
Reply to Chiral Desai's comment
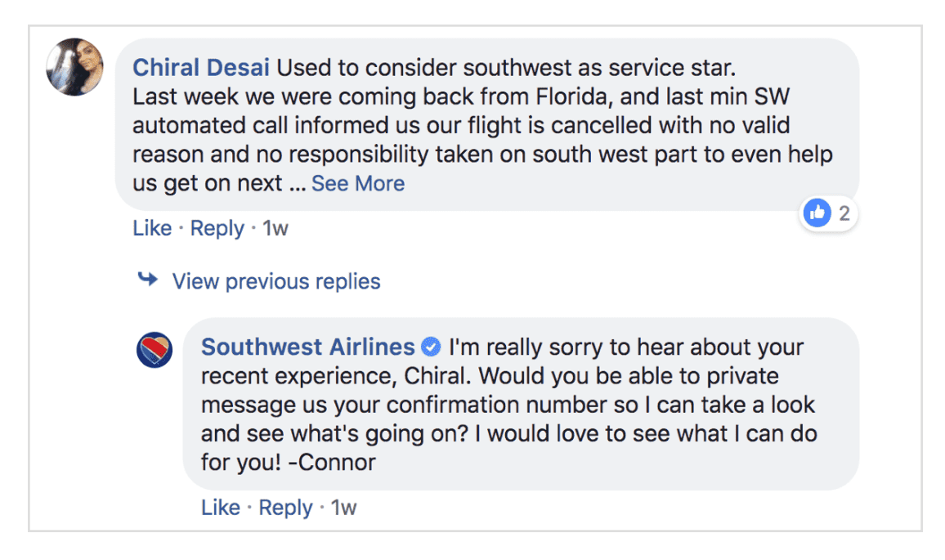[x=217, y=229]
